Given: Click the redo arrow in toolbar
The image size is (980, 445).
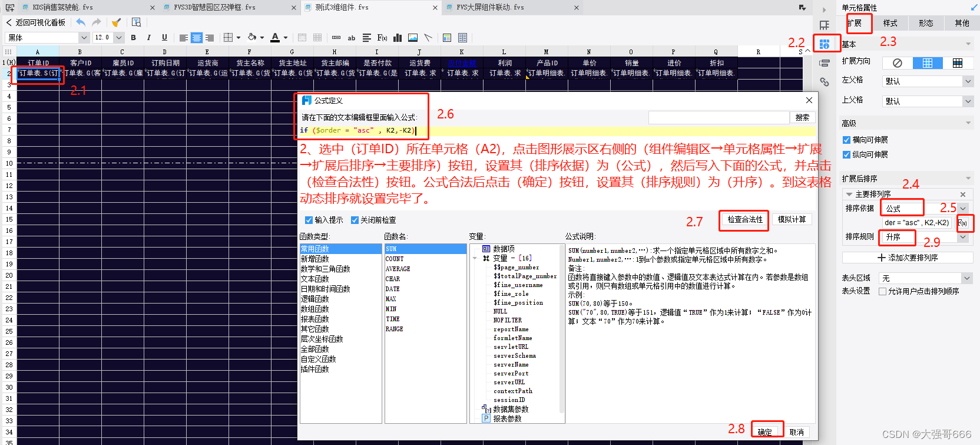Looking at the screenshot, I should tap(97, 22).
